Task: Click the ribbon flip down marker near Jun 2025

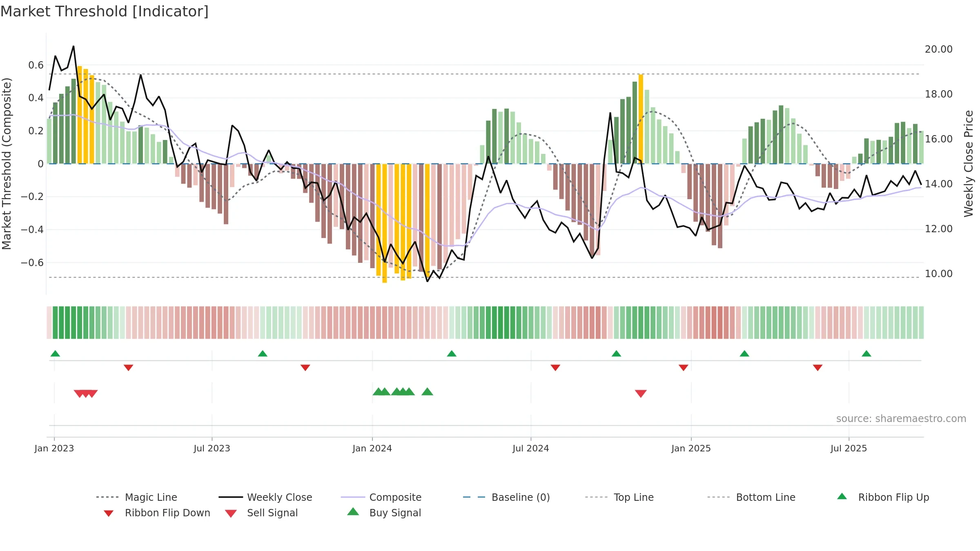Action: (x=817, y=368)
